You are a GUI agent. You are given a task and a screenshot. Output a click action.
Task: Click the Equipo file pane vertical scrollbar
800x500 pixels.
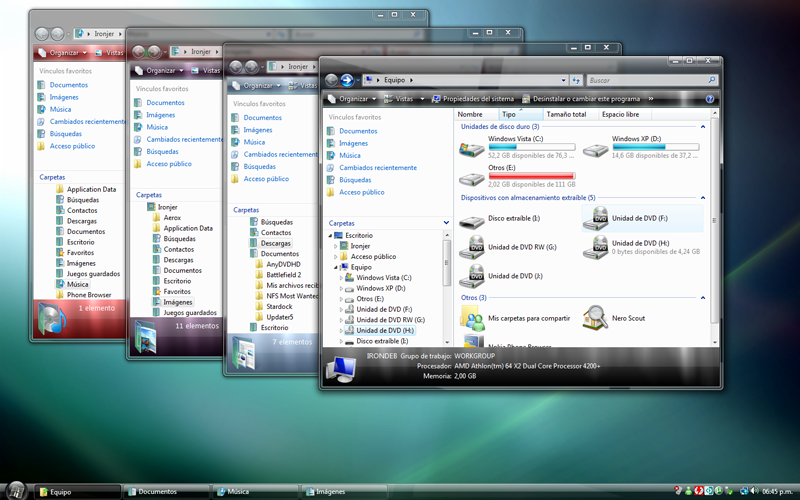(714, 228)
